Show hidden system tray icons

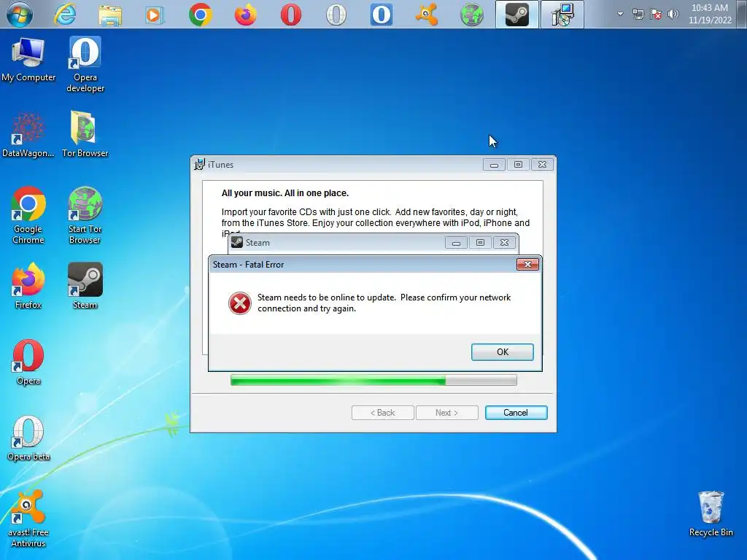[620, 14]
